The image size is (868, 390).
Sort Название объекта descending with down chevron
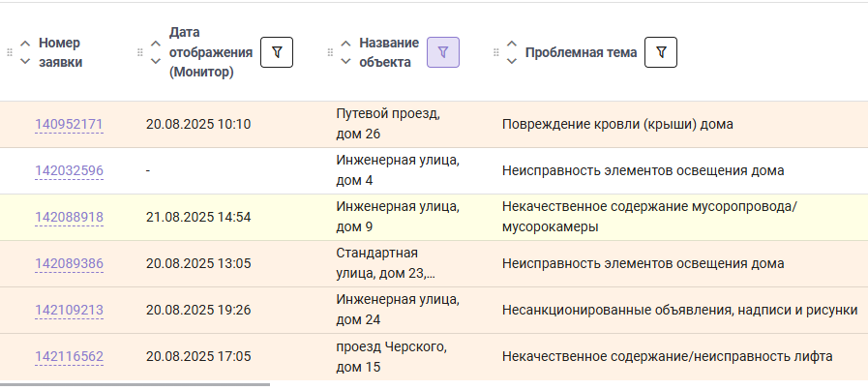click(346, 62)
